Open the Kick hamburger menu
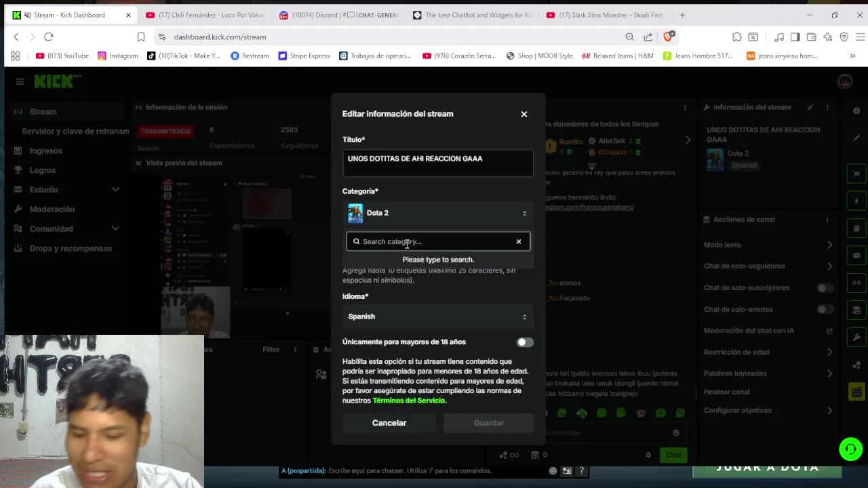 tap(20, 81)
